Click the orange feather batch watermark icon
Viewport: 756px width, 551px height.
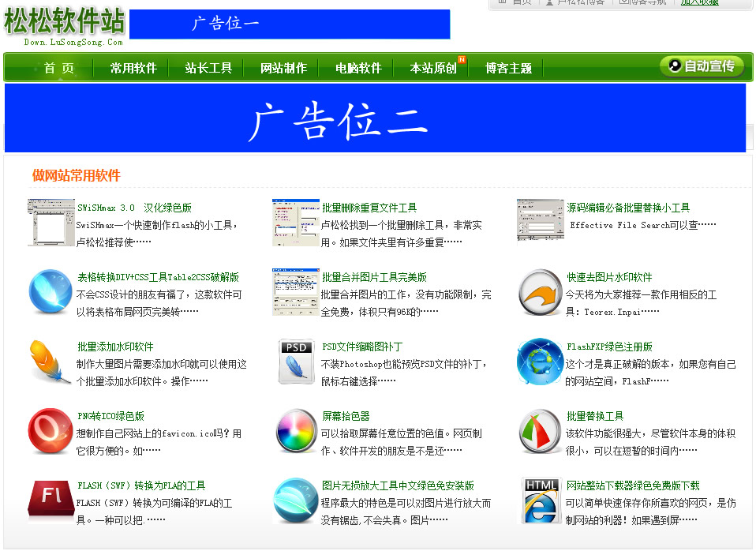[51, 362]
